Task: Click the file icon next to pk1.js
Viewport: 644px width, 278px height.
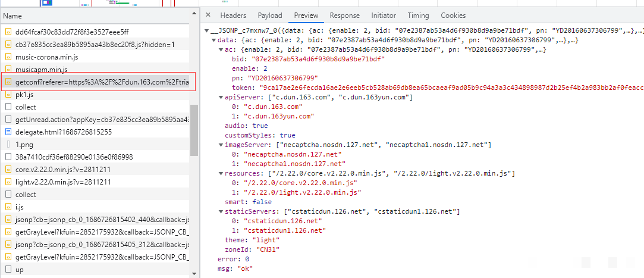Action: click(8, 94)
